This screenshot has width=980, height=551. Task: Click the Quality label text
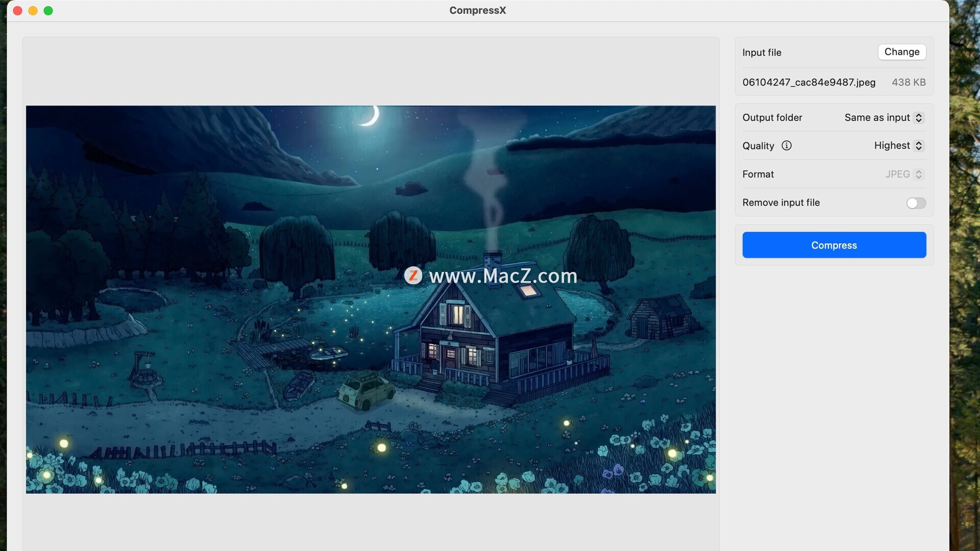pos(758,146)
